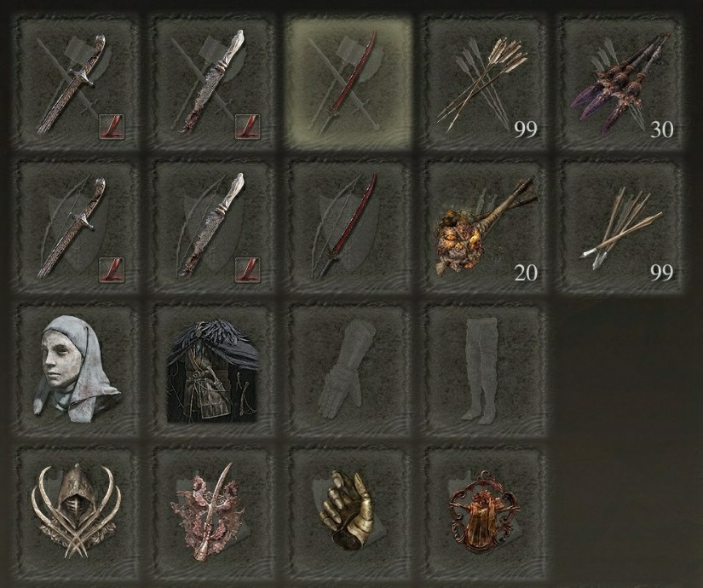The height and width of the screenshot is (588, 703).
Task: Select the black feathered chest armor slot
Action: point(212,371)
